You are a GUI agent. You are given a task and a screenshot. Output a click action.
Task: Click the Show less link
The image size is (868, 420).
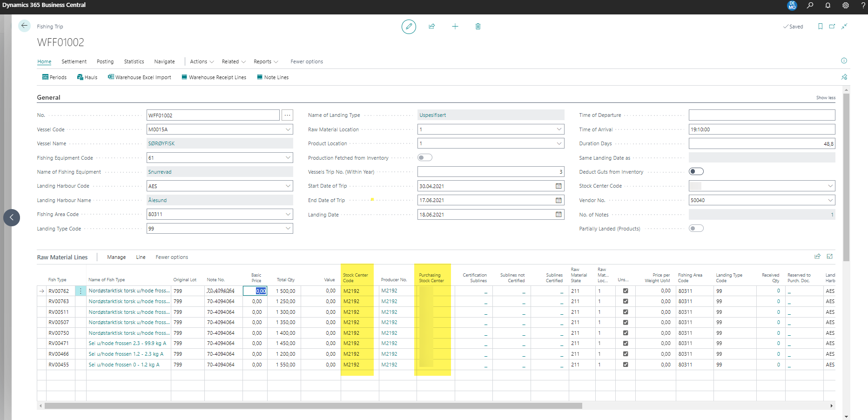tap(826, 98)
